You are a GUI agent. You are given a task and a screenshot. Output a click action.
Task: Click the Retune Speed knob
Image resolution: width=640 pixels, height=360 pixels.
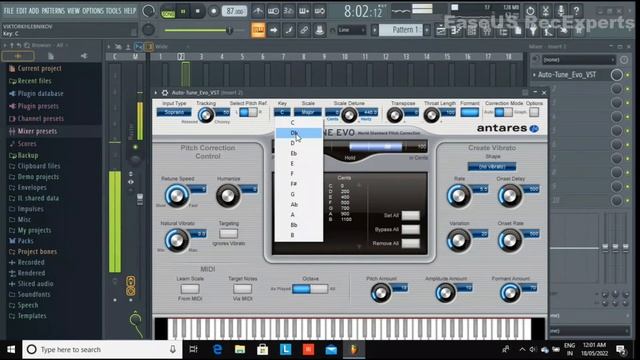click(177, 196)
